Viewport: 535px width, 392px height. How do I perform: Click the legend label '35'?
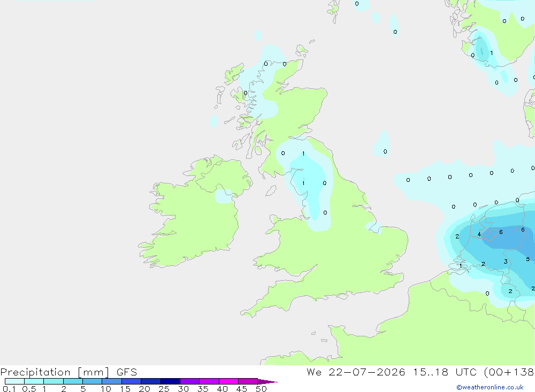[203, 389]
